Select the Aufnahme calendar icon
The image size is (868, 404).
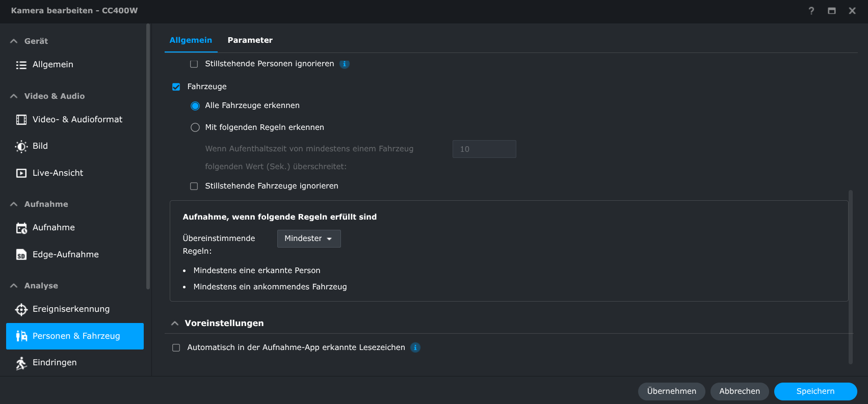coord(21,228)
